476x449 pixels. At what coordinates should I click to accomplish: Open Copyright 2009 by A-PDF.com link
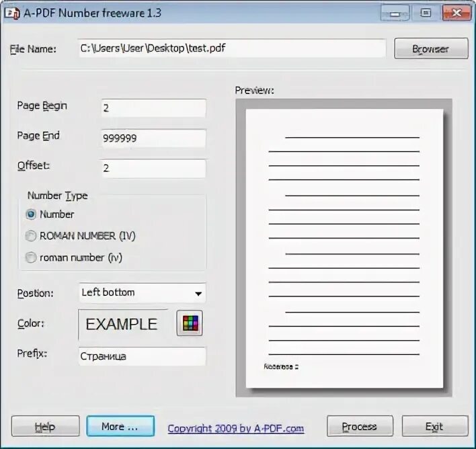tap(235, 428)
